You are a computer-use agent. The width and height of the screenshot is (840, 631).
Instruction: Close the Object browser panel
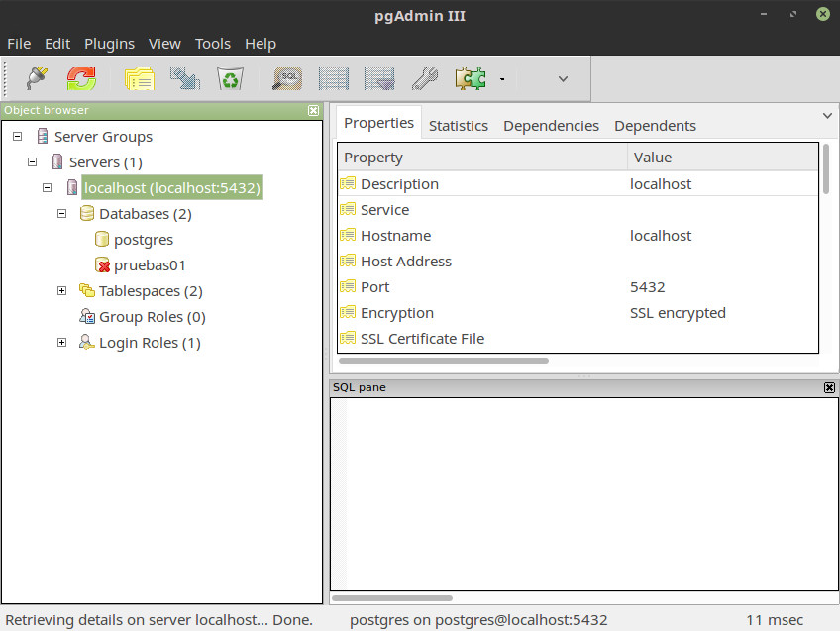[313, 110]
